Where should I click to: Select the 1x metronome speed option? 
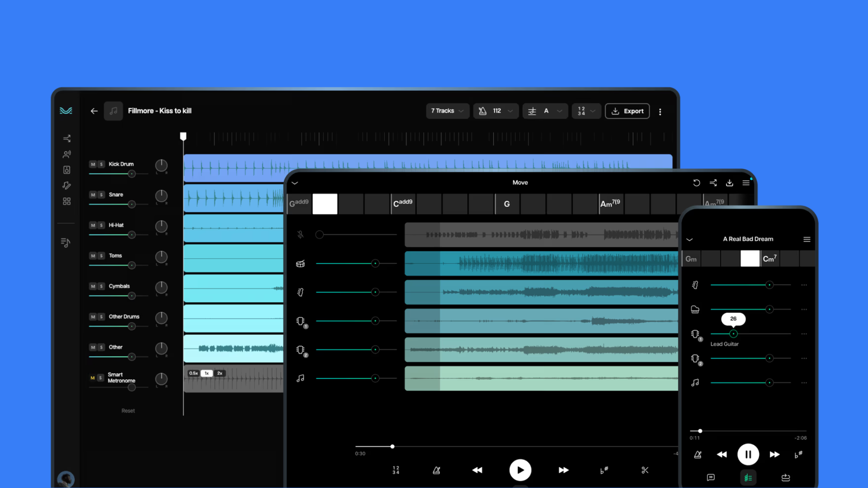click(x=207, y=373)
